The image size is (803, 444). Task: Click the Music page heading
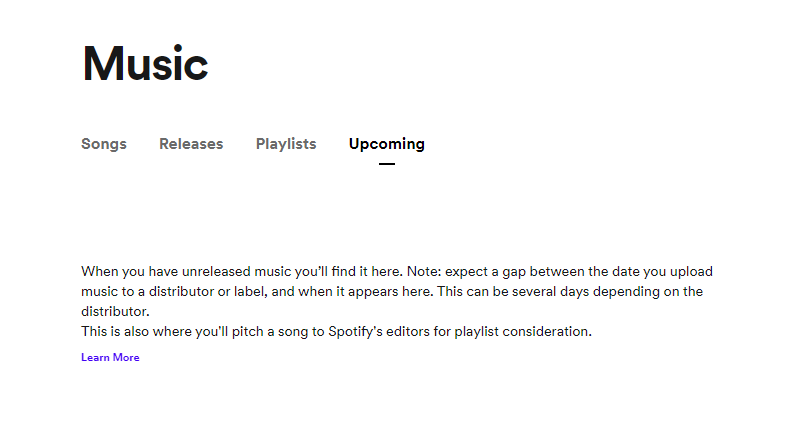pos(145,64)
